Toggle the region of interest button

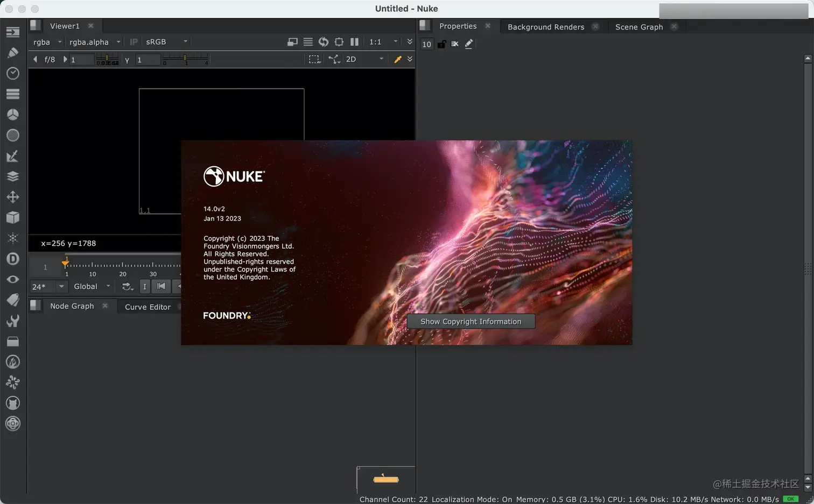(x=314, y=59)
